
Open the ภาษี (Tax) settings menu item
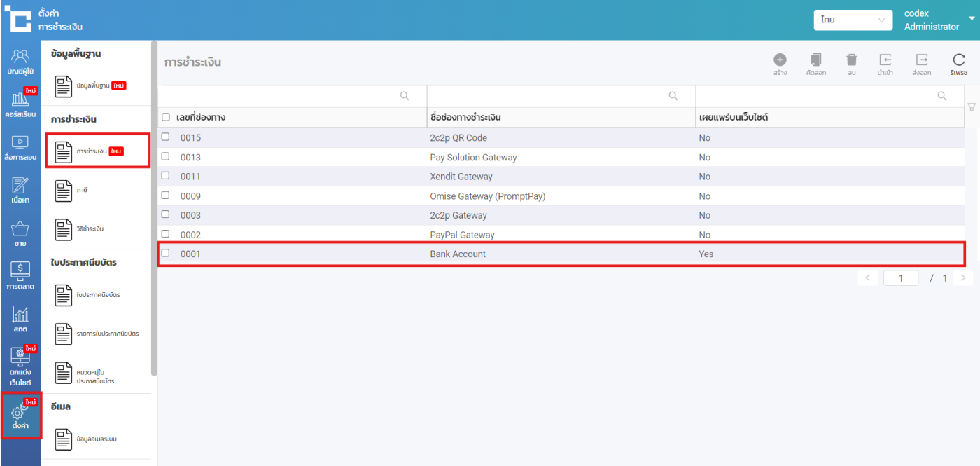point(83,190)
